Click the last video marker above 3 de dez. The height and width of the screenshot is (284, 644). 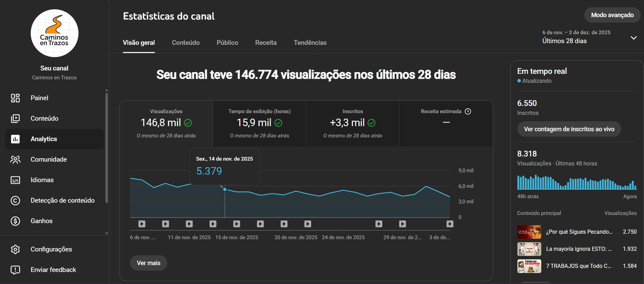pos(450,224)
